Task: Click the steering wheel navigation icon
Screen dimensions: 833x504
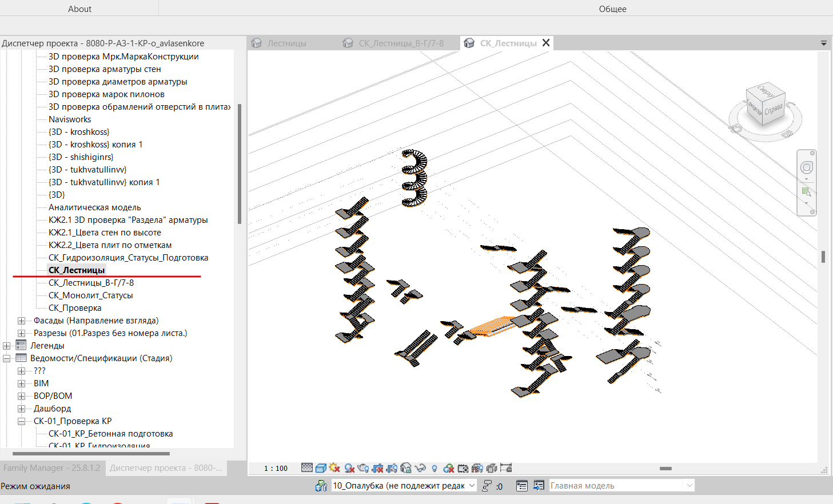Action: (x=807, y=167)
